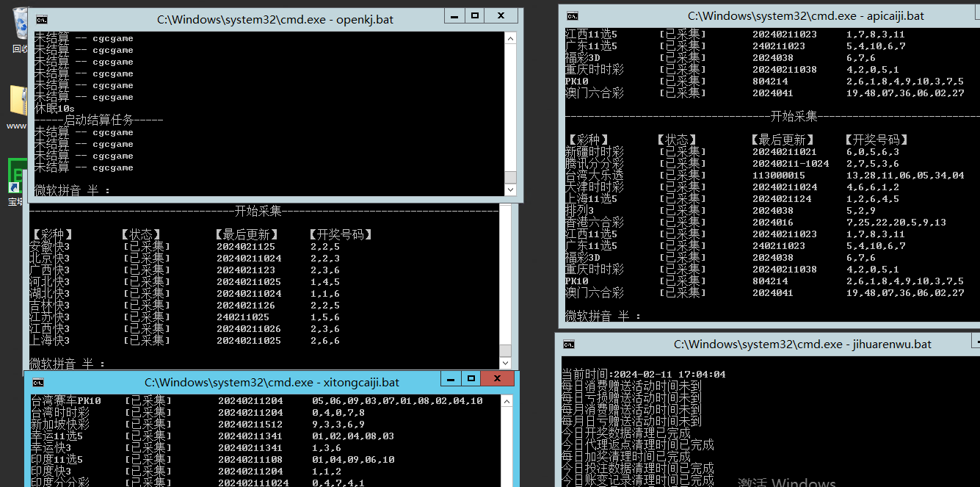This screenshot has height=487, width=980.
Task: Click the up arrow of openkj.bat scrollbar
Action: tap(510, 37)
